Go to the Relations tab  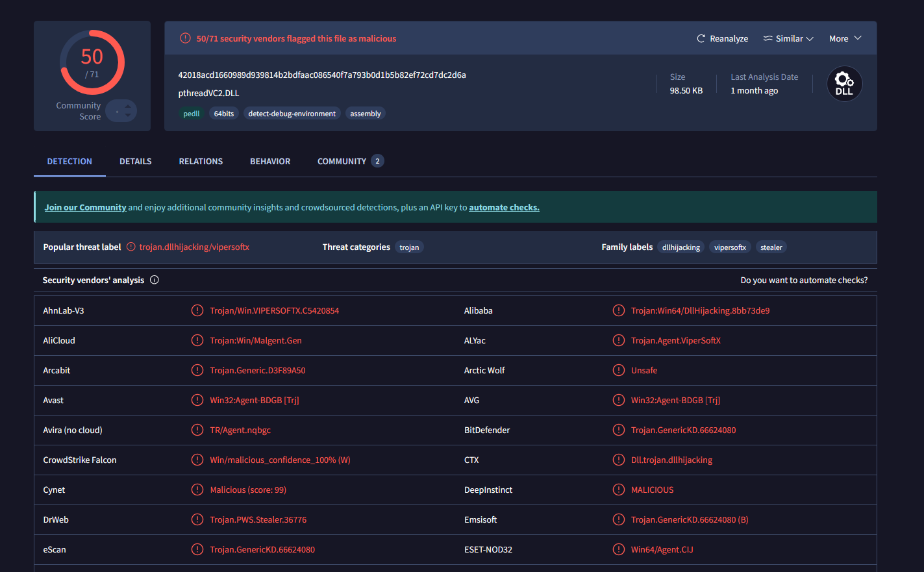click(201, 161)
